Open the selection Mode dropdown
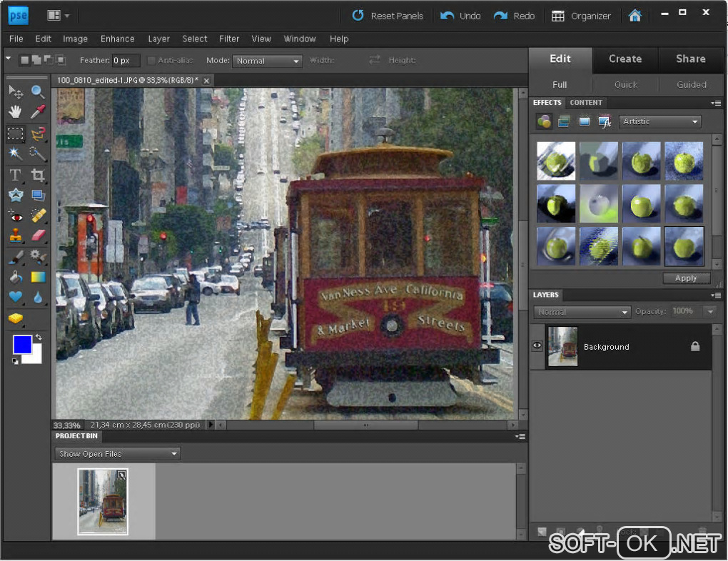 268,61
